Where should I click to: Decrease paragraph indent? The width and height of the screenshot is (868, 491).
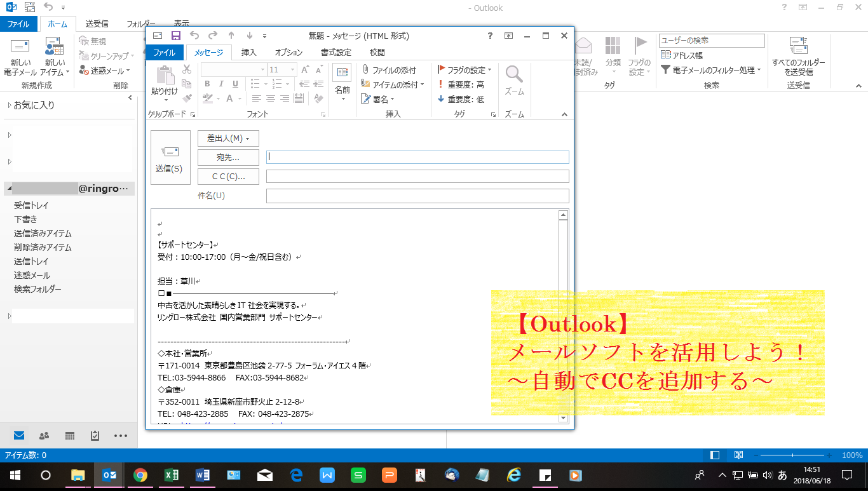[303, 84]
